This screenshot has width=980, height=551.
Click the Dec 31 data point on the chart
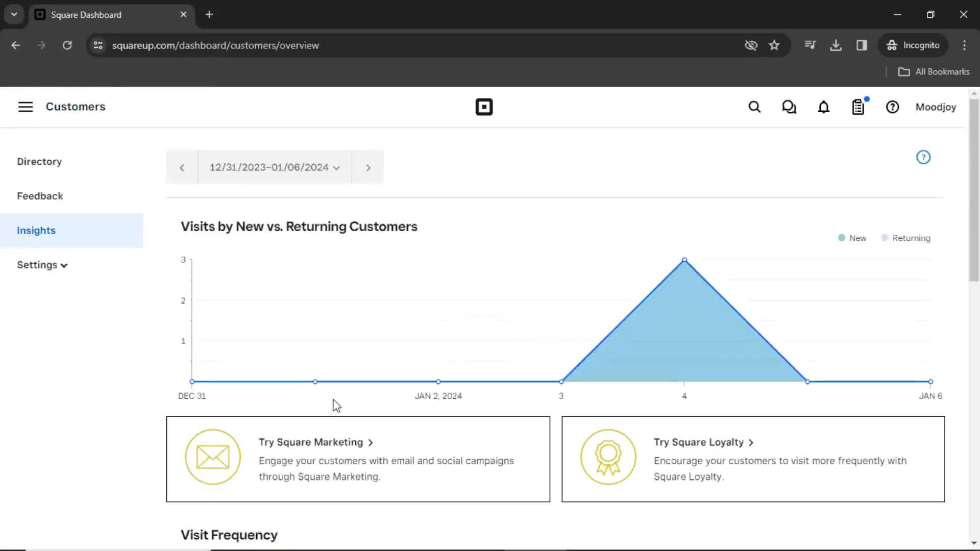[x=192, y=382]
